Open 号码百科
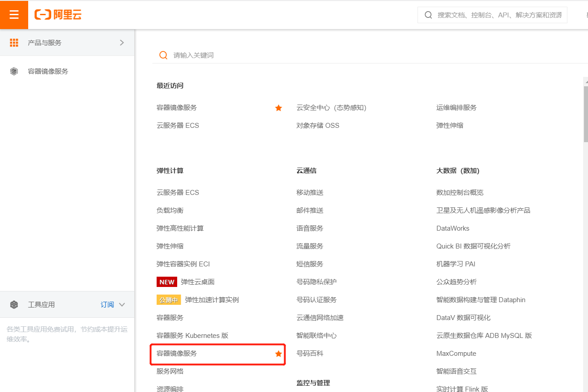Screen dimensions: 588x392 click(310, 354)
